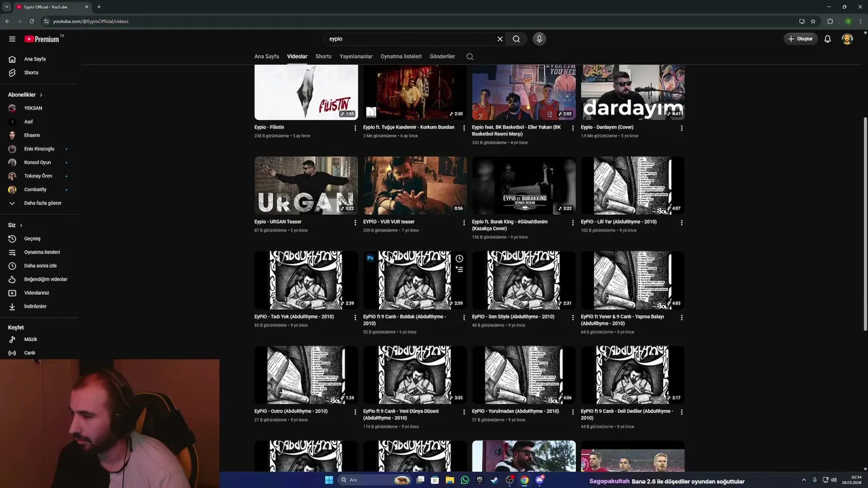
Task: Play the dardayım cover thumbnail
Action: click(633, 92)
